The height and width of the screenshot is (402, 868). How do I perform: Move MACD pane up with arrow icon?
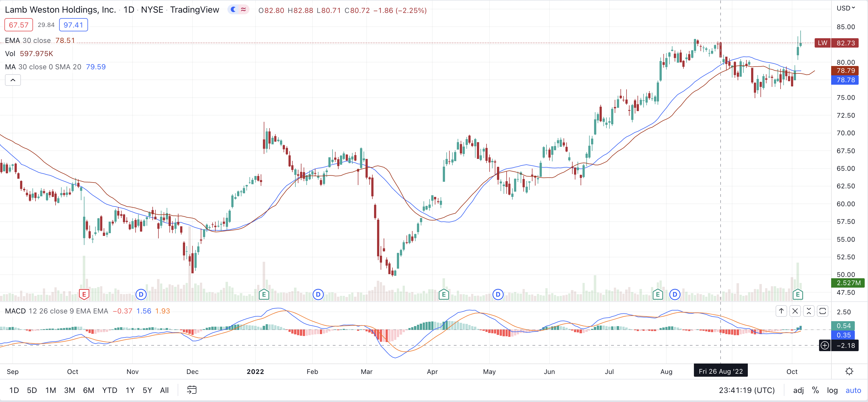(x=781, y=311)
